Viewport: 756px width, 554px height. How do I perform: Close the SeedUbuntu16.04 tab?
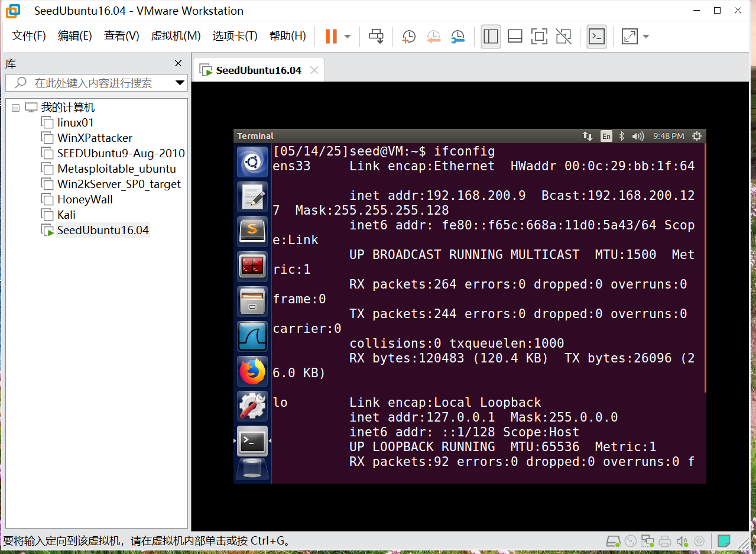click(314, 70)
